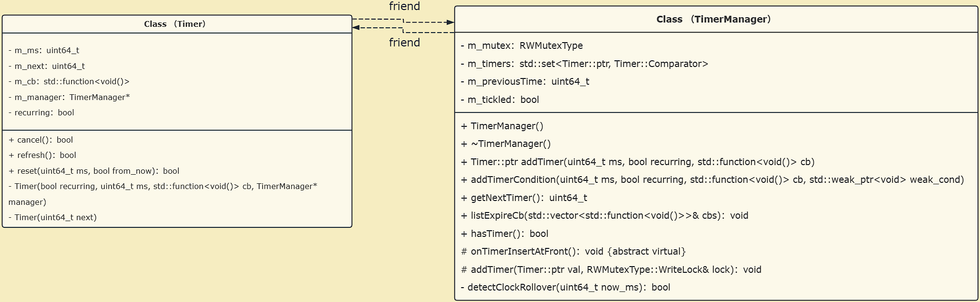Select the addTimerCondition method entry
980x302 pixels.
pyautogui.click(x=712, y=179)
